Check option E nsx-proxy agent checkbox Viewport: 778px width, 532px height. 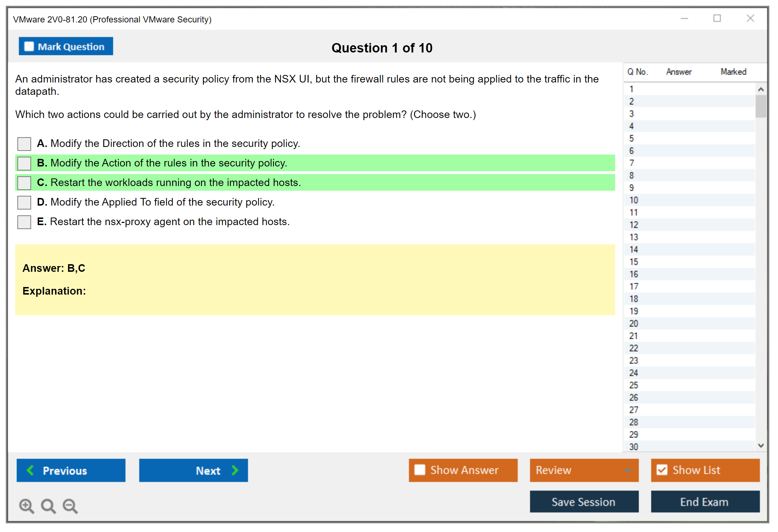[x=24, y=222]
